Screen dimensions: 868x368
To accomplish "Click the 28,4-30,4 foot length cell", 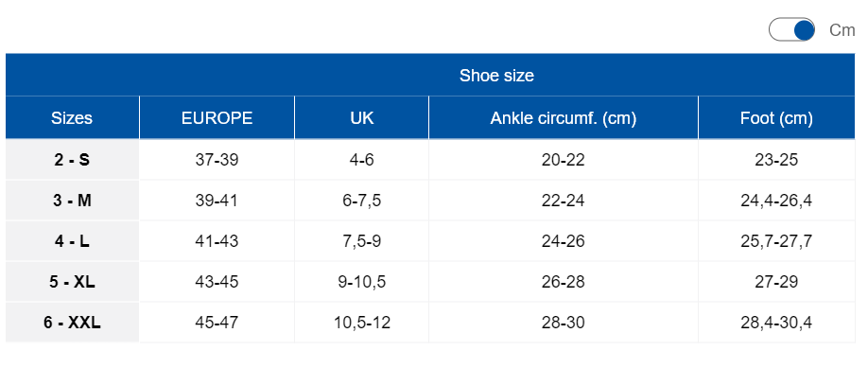I will [x=776, y=323].
